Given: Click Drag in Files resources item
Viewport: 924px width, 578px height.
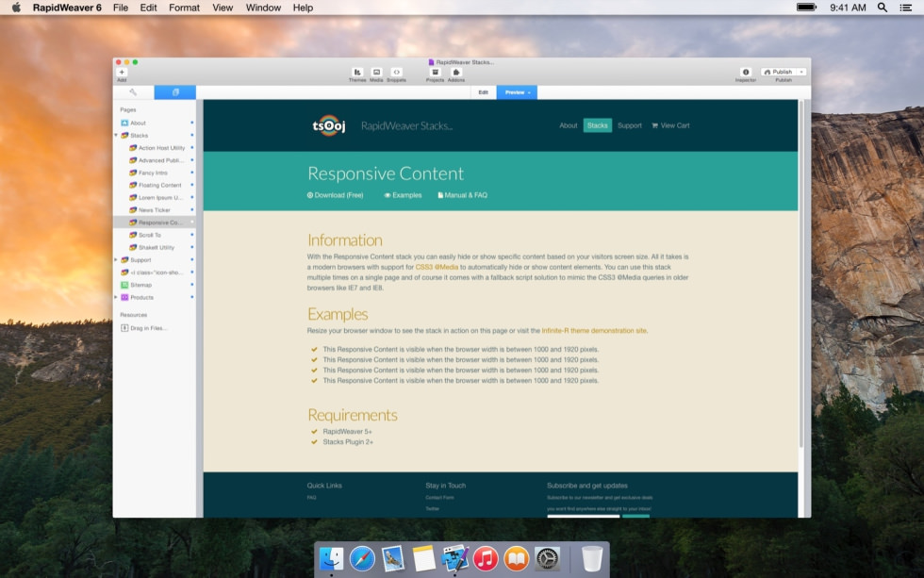Looking at the screenshot, I should pyautogui.click(x=143, y=328).
